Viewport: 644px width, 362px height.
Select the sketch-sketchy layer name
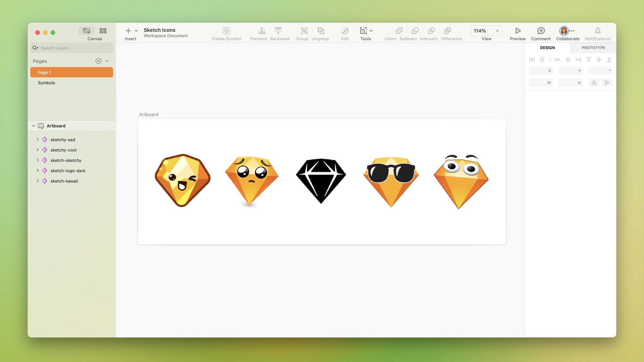[x=66, y=161]
